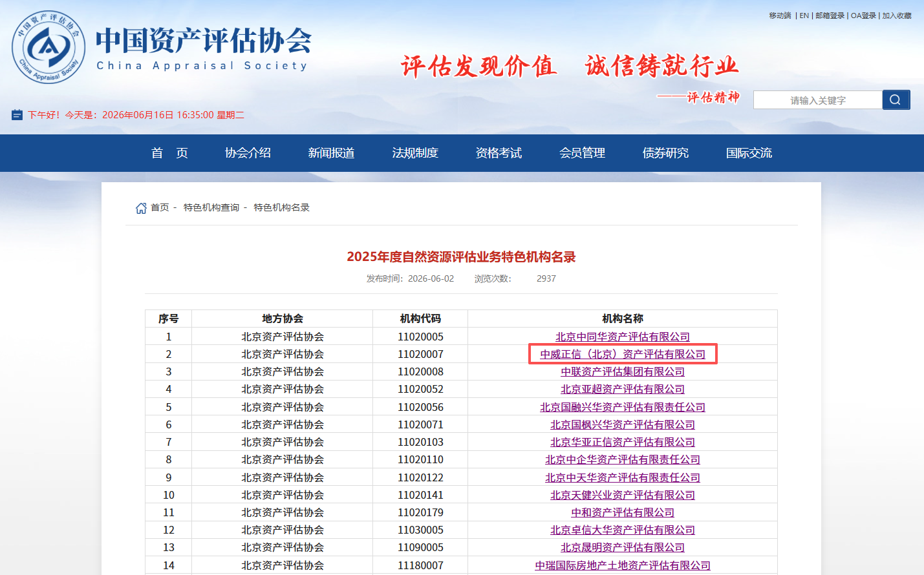924x575 pixels.
Task: Click the 加入收藏 link
Action: [x=897, y=16]
